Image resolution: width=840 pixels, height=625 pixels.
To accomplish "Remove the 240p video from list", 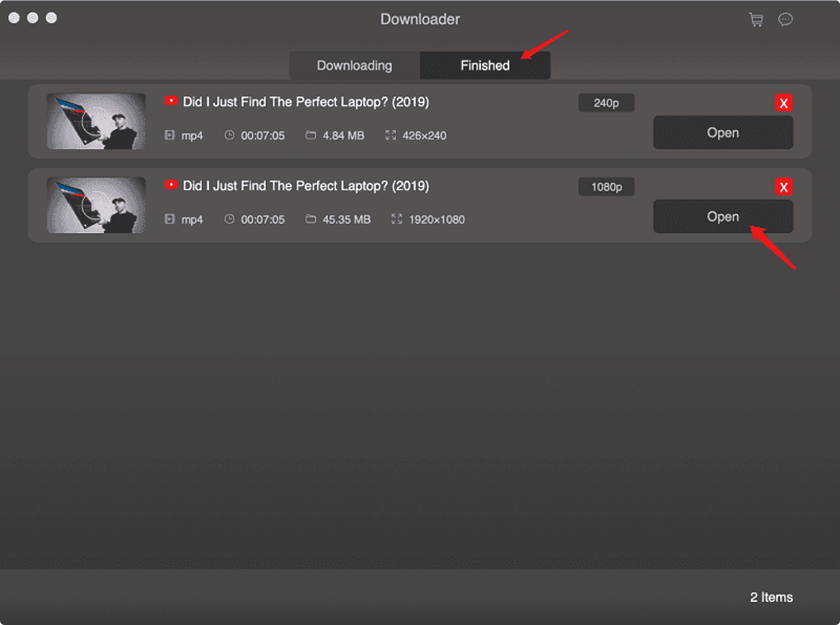I will pos(784,103).
